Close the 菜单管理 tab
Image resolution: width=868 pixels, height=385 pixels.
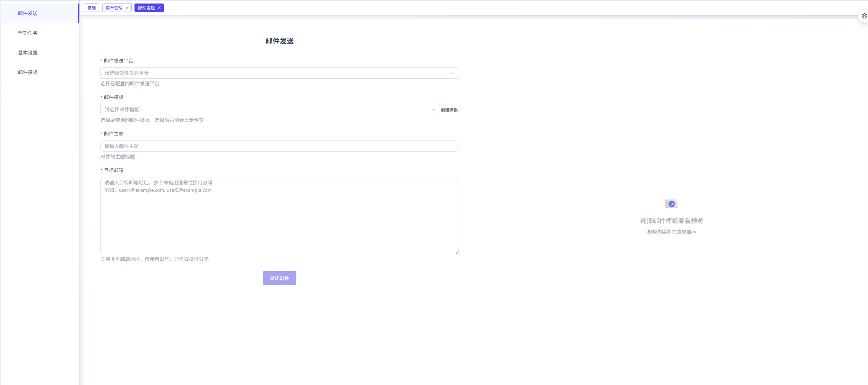pos(127,8)
